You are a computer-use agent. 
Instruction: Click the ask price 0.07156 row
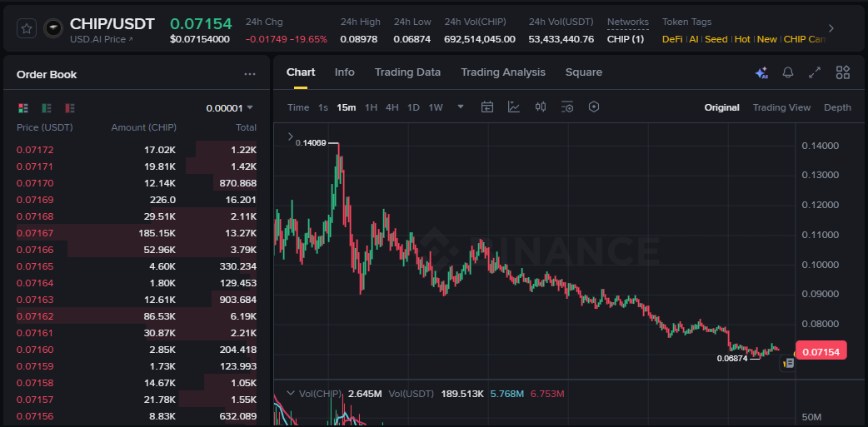click(136, 416)
